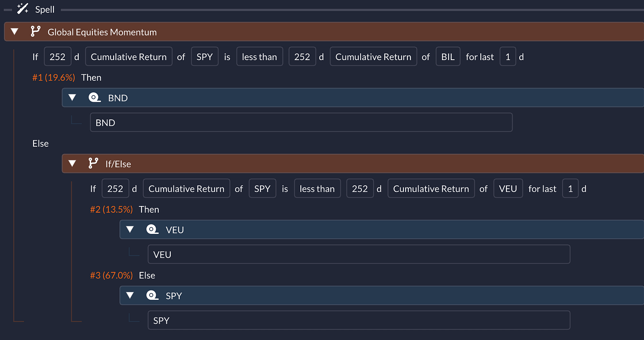Edit the BIL ticker field
Viewport: 644px width, 340px height.
coord(448,57)
